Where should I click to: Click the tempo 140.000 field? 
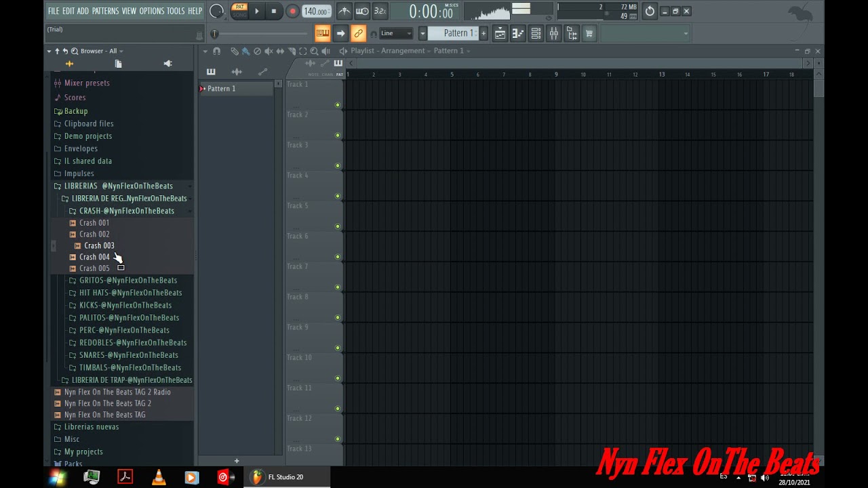pyautogui.click(x=316, y=12)
